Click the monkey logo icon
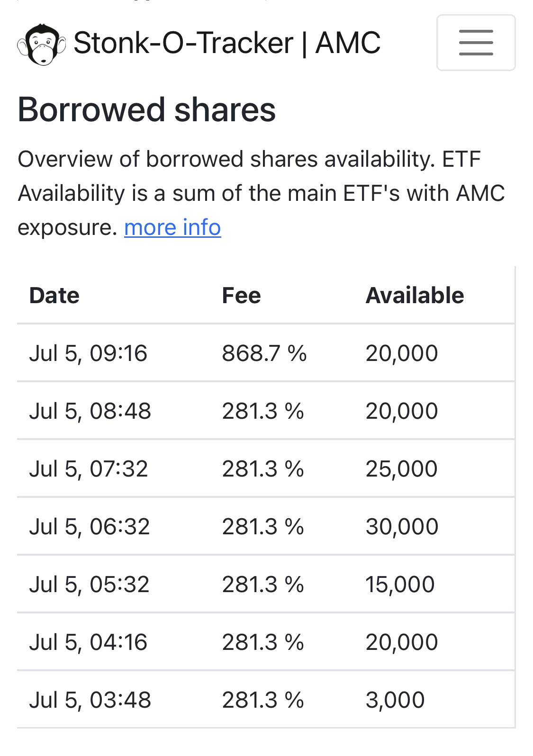The image size is (533, 756). coord(41,44)
